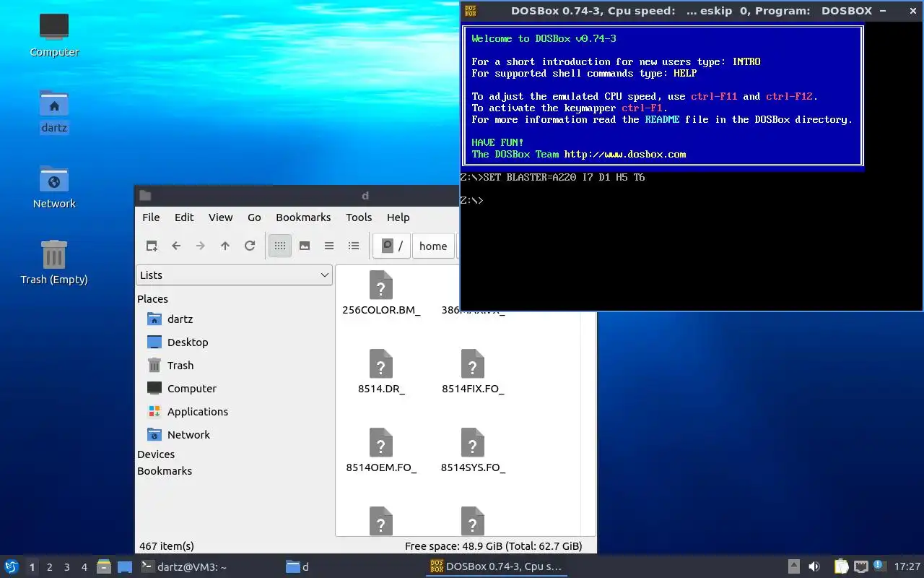Open the Tools menu

coord(359,217)
